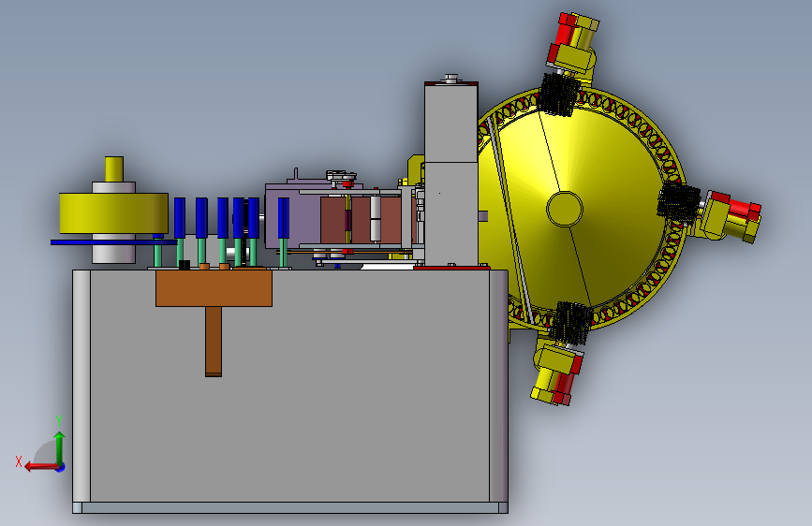Select the brown rectangular block on cabinet
Viewport: 812px width, 526px height.
point(214,288)
